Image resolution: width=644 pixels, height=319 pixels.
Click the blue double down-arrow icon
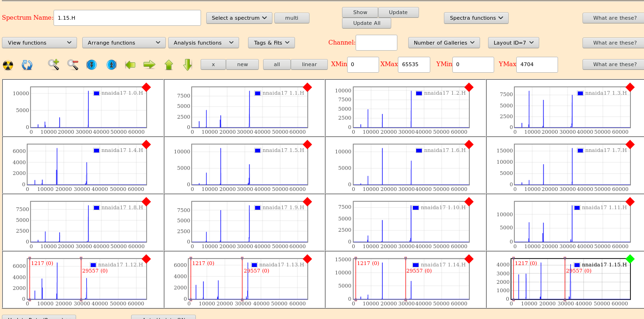click(92, 65)
